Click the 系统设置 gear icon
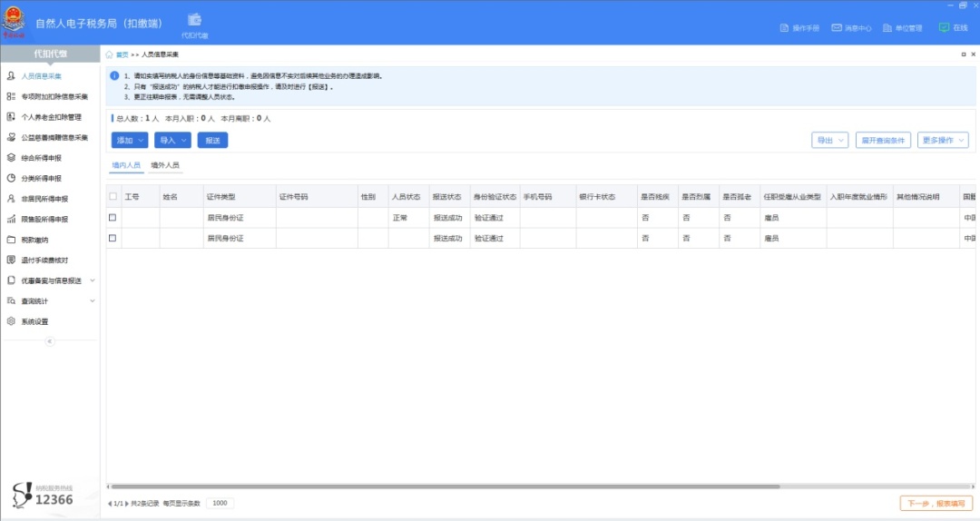Screen dimensions: 980x521 coord(11,321)
